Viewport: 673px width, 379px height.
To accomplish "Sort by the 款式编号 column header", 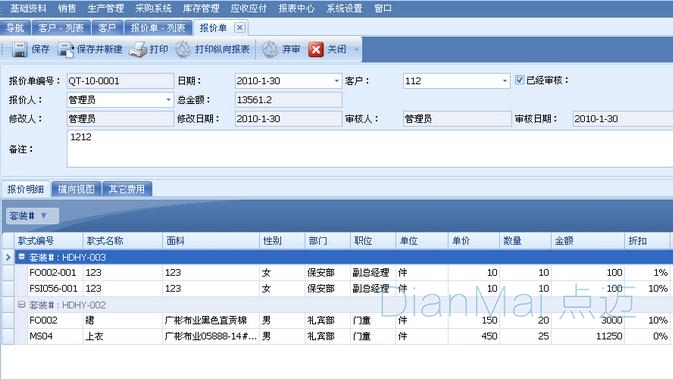I will click(49, 241).
